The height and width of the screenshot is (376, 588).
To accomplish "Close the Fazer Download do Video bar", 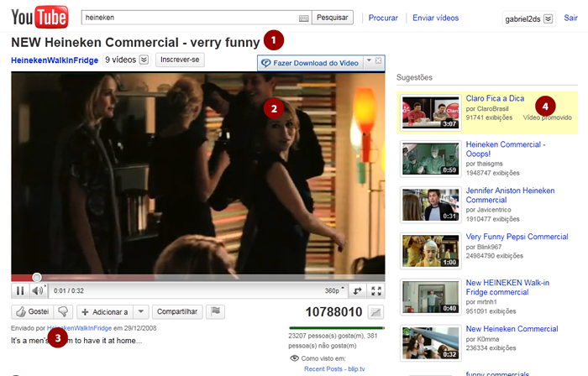I will (378, 60).
